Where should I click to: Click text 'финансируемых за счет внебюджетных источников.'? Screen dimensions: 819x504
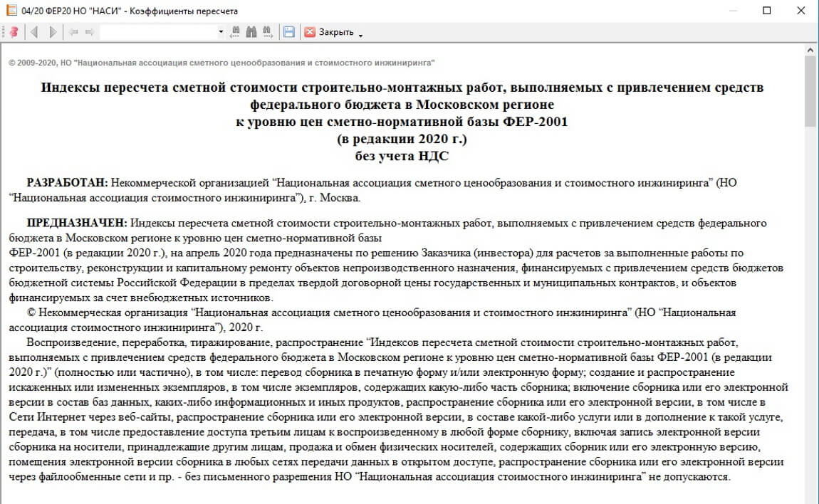[141, 298]
